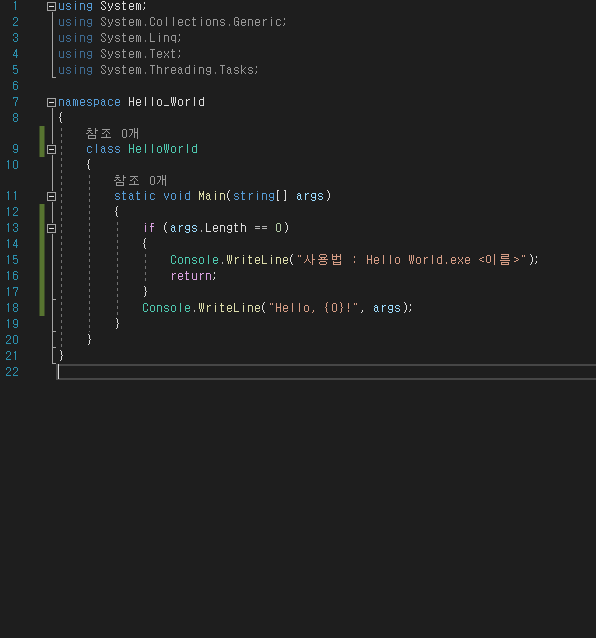Click the 'class' keyword on line 9
The width and height of the screenshot is (596, 638).
pyautogui.click(x=103, y=149)
